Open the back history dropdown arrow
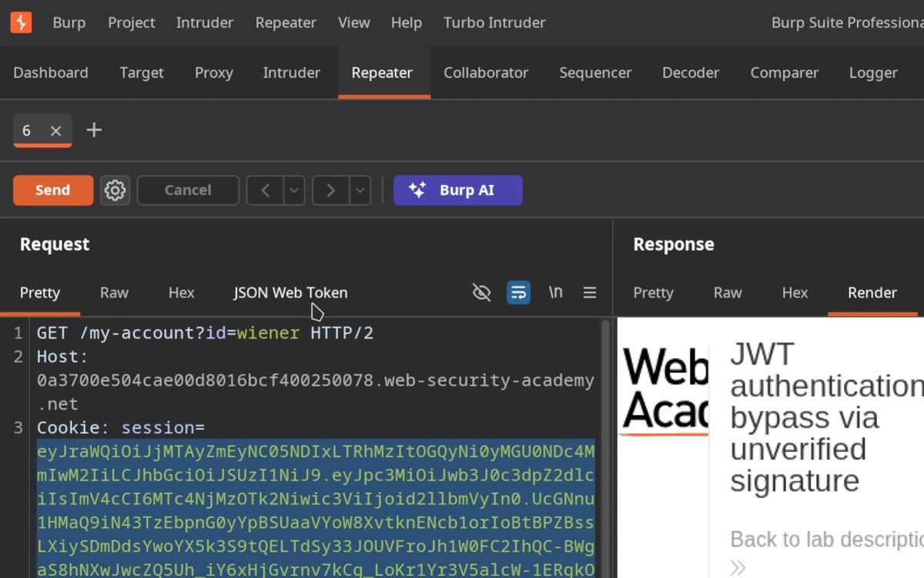This screenshot has width=924, height=578. point(294,190)
